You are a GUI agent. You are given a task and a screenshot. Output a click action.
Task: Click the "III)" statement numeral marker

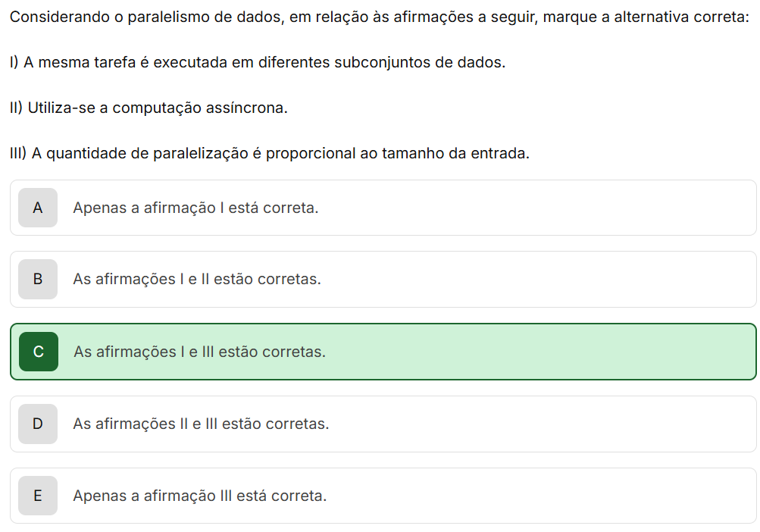tap(19, 153)
